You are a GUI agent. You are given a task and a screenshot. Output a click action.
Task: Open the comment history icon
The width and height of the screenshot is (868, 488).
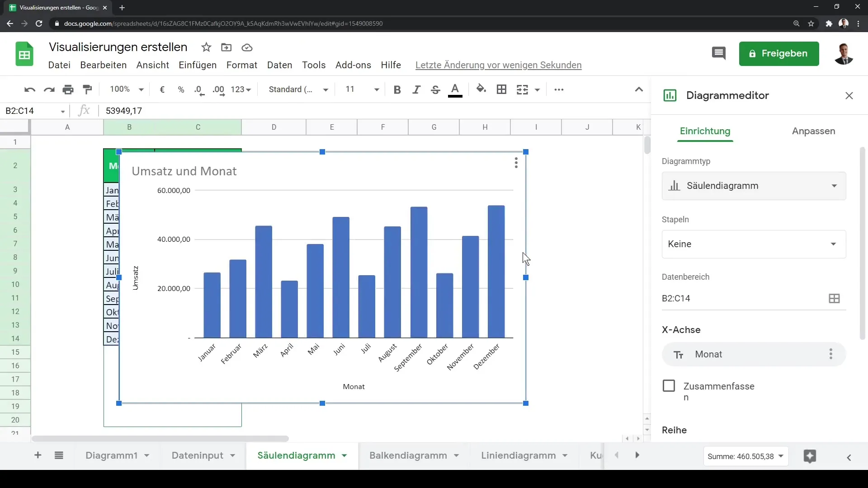[x=719, y=53]
